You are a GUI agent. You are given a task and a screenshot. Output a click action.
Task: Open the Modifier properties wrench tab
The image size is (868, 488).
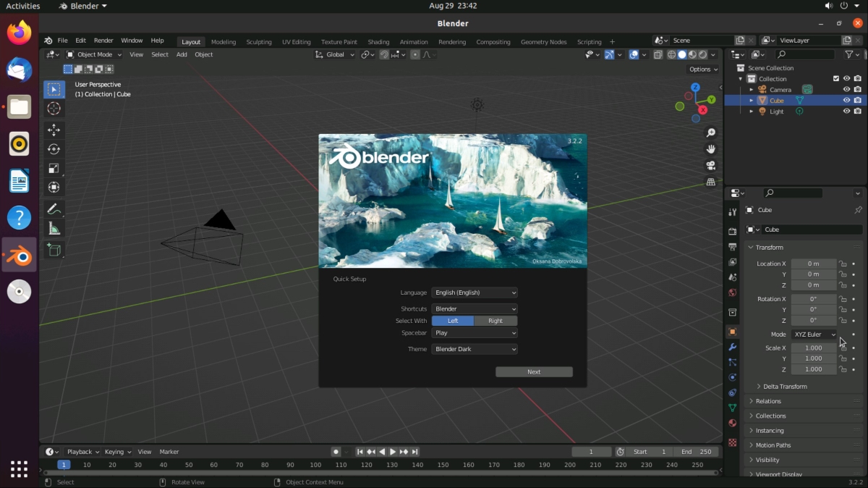tap(733, 347)
